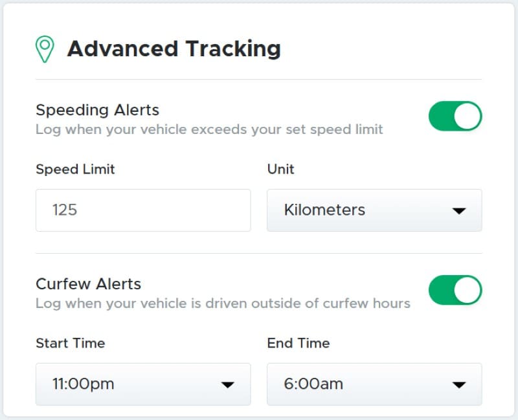Click the Unit field label
This screenshot has width=518, height=420.
280,169
